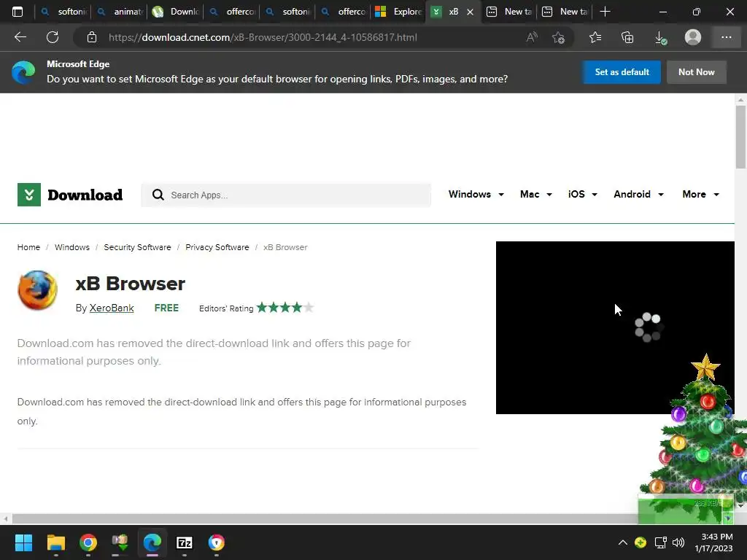Click the green Download logo icon
Screen dimensions: 747x560
tap(29, 195)
